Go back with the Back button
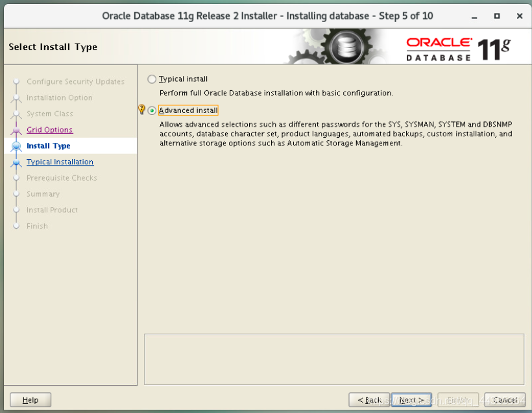 (369, 400)
